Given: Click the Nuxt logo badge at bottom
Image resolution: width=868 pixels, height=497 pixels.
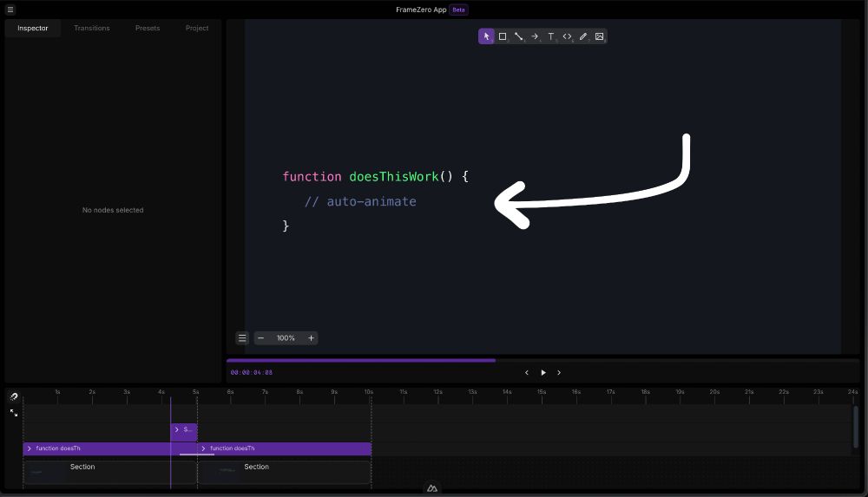Looking at the screenshot, I should pos(431,488).
